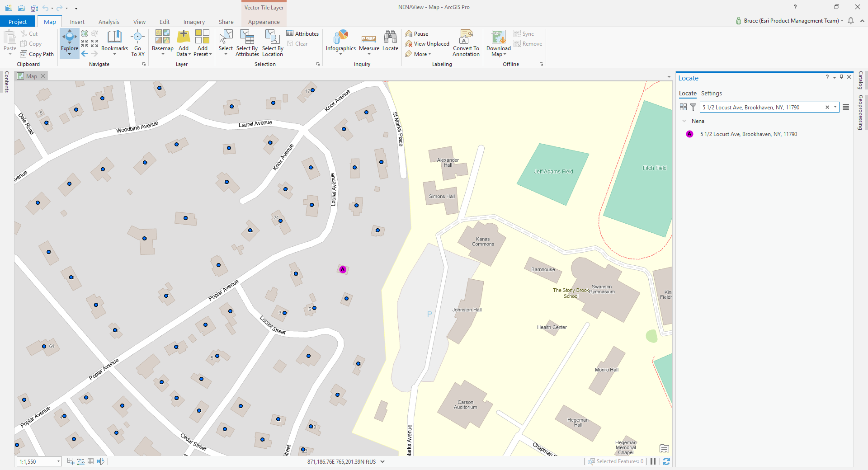Open Select By Location
The width and height of the screenshot is (868, 470).
[273, 43]
